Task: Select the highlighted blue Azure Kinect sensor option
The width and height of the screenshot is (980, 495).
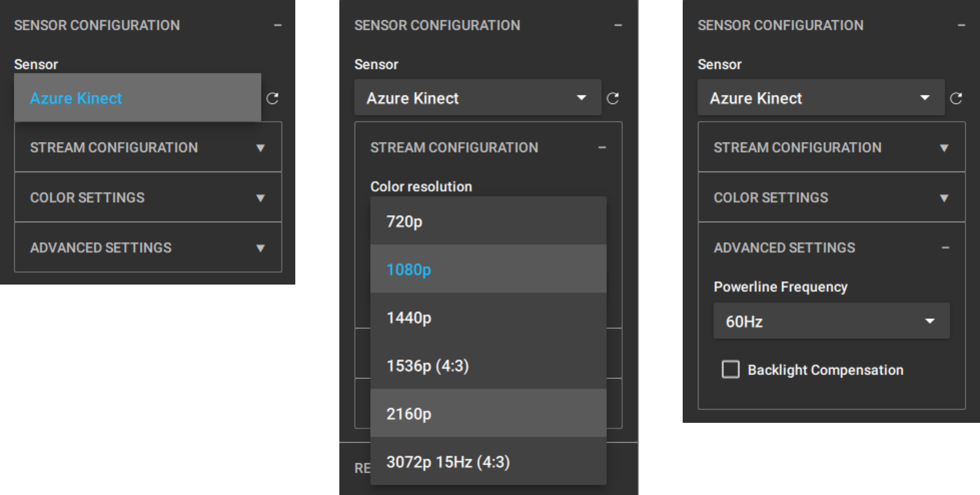Action: click(x=137, y=98)
